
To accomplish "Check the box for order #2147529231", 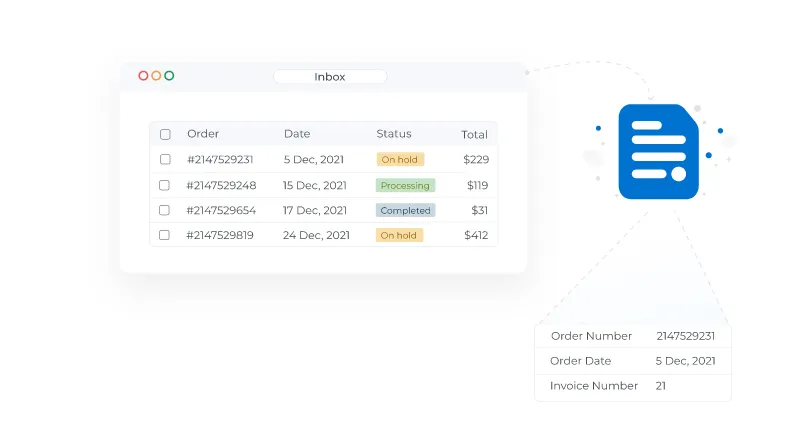I will point(165,159).
